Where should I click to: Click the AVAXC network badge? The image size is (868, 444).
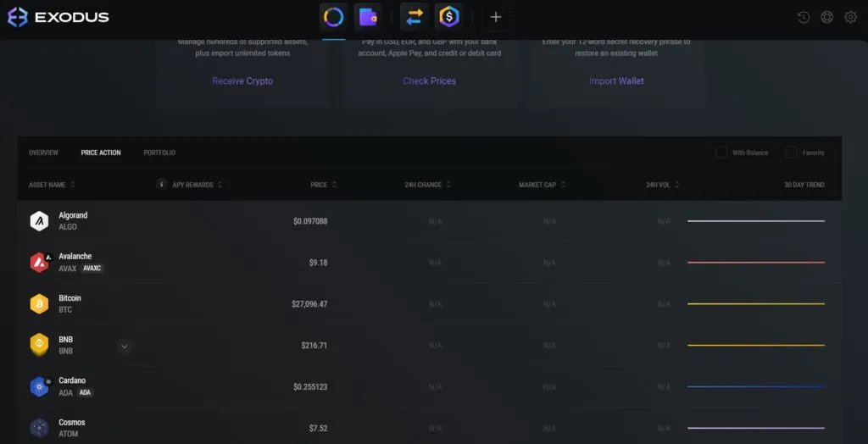(92, 269)
